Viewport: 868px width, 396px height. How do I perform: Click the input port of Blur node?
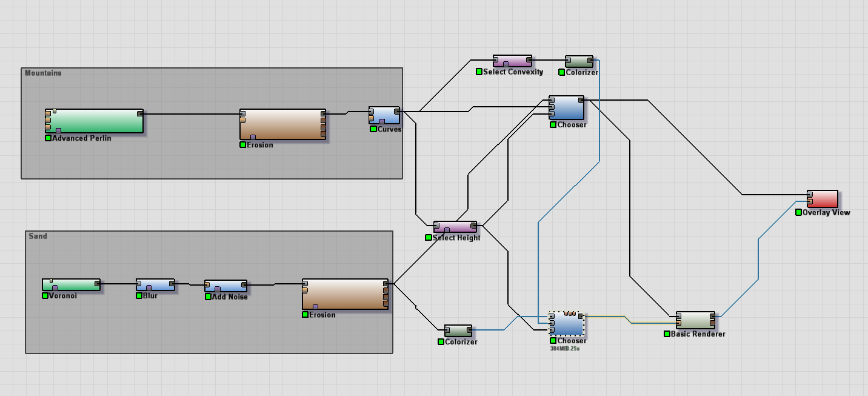coord(139,283)
